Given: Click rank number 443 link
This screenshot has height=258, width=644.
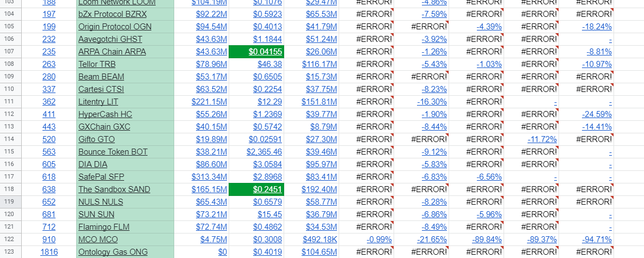Looking at the screenshot, I should [48, 127].
